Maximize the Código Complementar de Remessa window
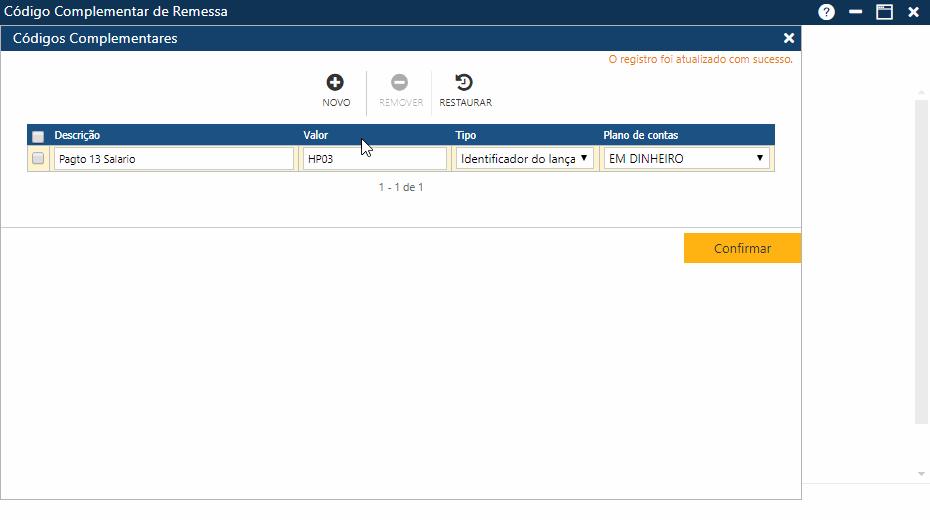Screen dimensions: 930x520 click(884, 12)
